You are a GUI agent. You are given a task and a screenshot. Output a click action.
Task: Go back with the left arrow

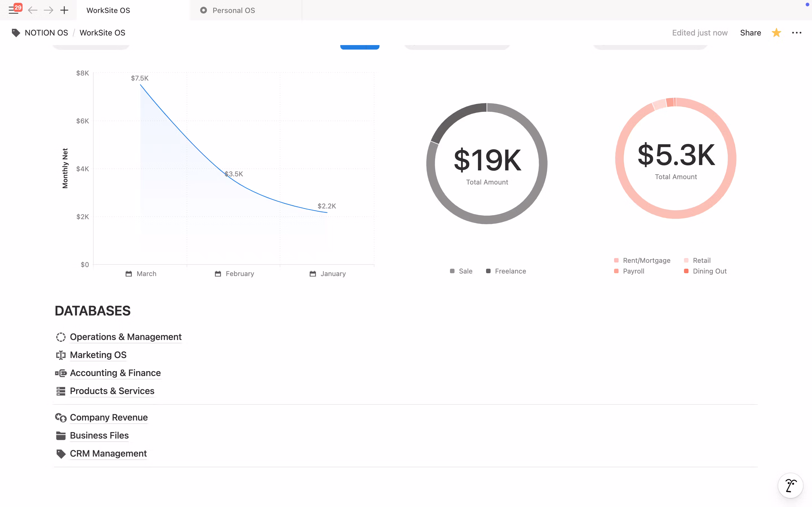coord(32,10)
